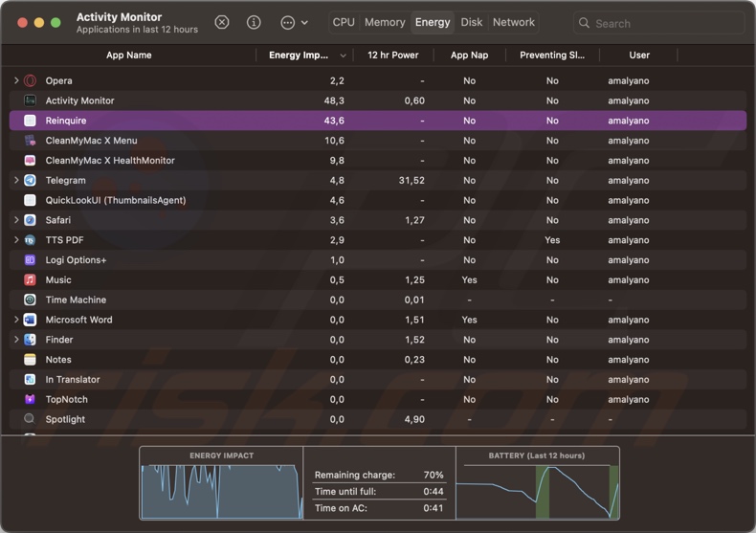
Task: Select the Energy tab
Action: pyautogui.click(x=433, y=22)
